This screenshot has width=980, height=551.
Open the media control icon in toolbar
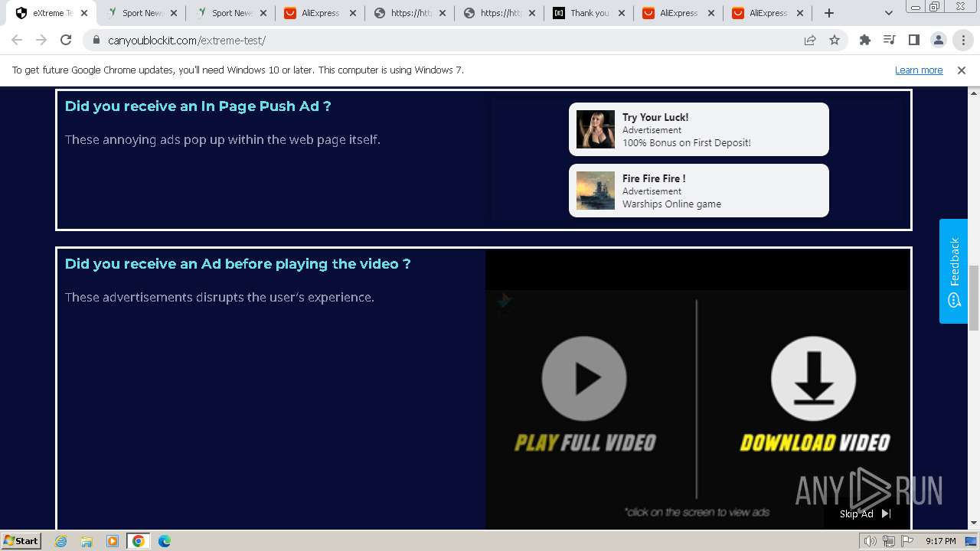tap(889, 40)
